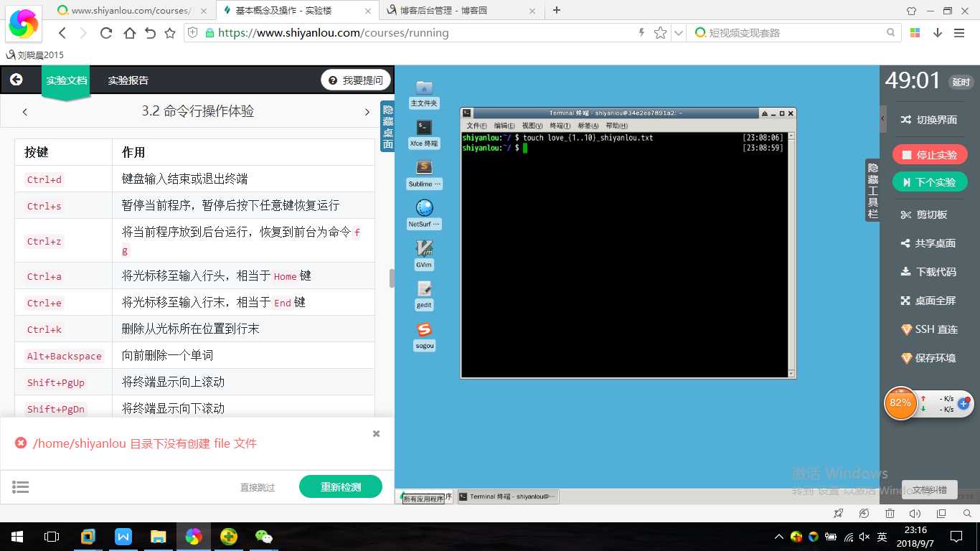Open the Windows notification center icon
The image size is (980, 551).
(x=956, y=537)
